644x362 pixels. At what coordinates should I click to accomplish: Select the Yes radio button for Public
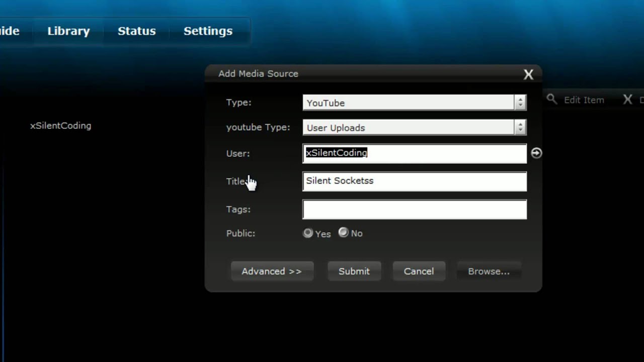pos(308,233)
